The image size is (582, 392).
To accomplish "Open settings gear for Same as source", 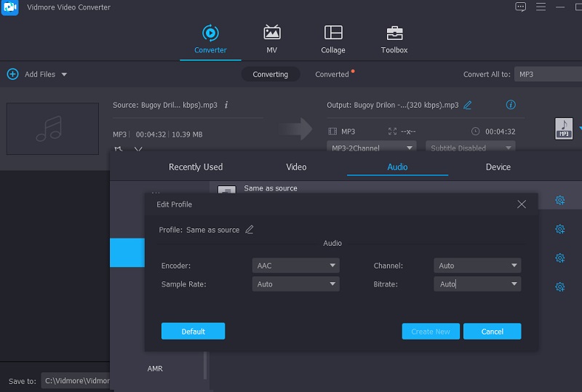I will tap(559, 200).
